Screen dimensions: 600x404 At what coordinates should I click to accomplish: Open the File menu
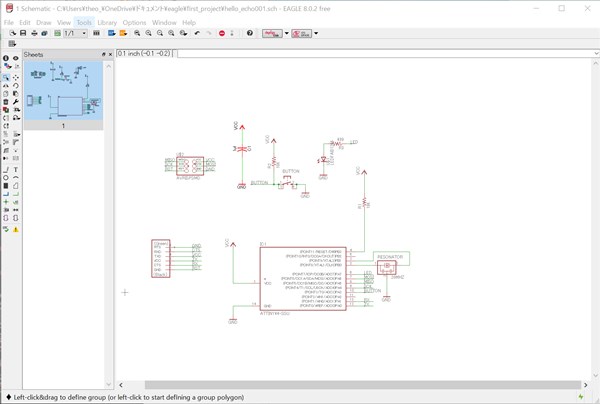coord(8,23)
